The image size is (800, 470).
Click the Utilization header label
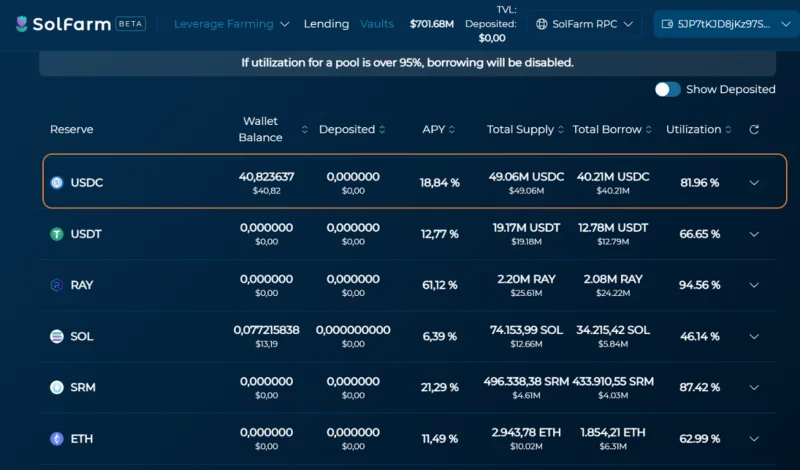[x=693, y=130]
